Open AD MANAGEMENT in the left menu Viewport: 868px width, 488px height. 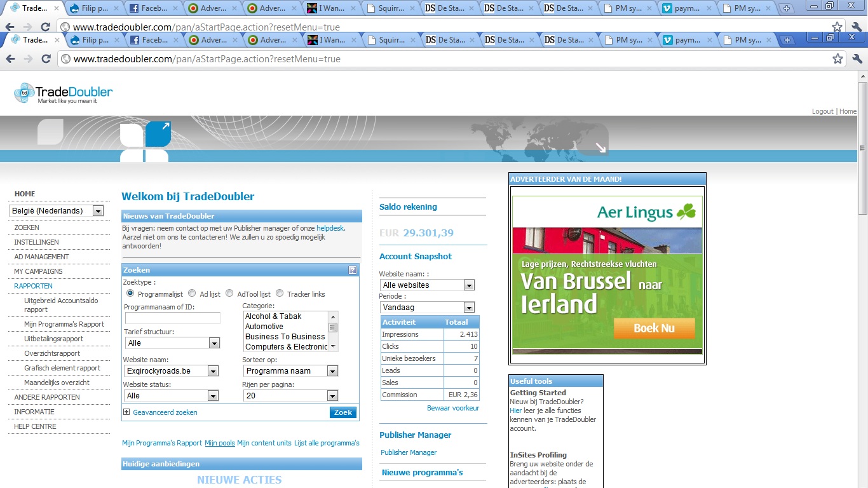click(x=41, y=257)
